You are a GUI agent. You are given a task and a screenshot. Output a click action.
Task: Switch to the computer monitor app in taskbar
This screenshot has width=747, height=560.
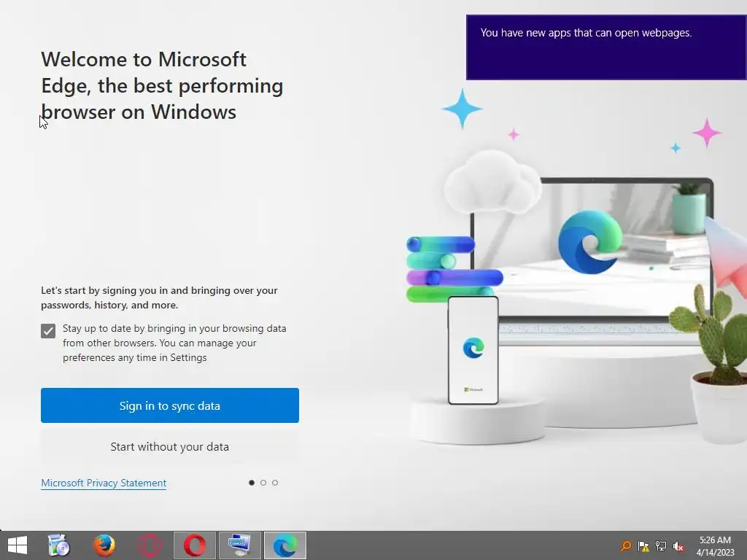click(x=239, y=545)
